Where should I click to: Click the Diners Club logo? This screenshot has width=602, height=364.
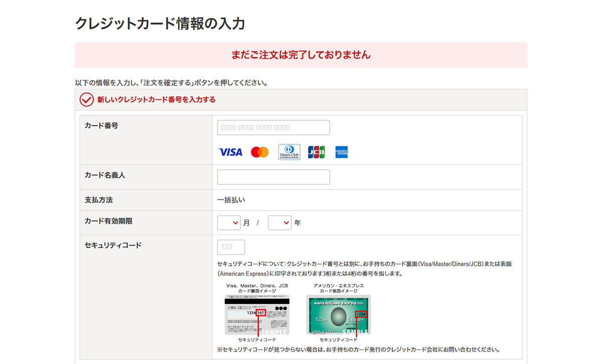pos(289,152)
